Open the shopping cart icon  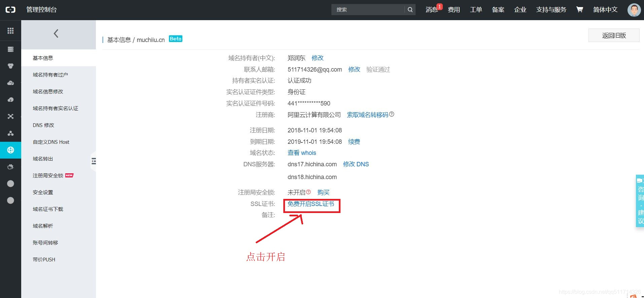tap(579, 9)
